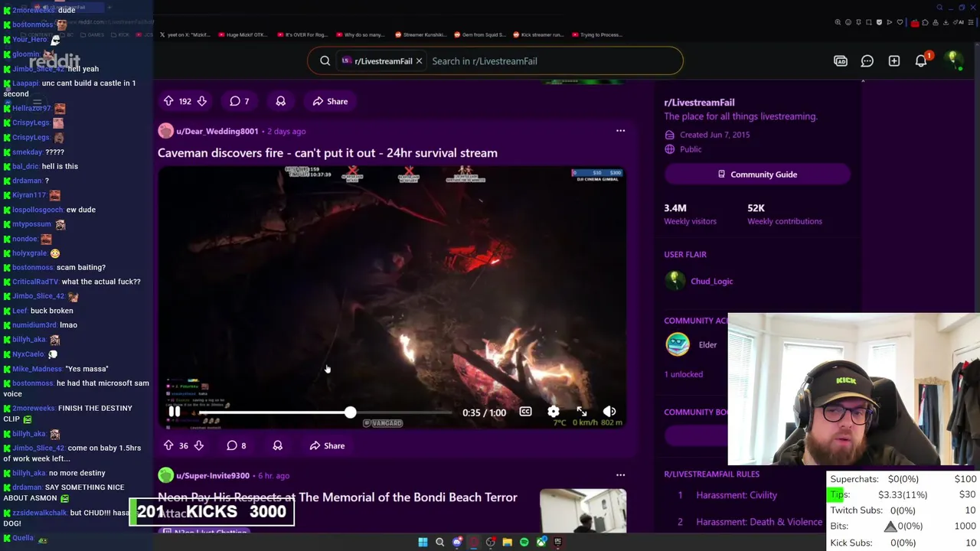Open the Neon Bondi Beach memorial post title
Viewport: 980px width, 551px height.
tap(338, 497)
